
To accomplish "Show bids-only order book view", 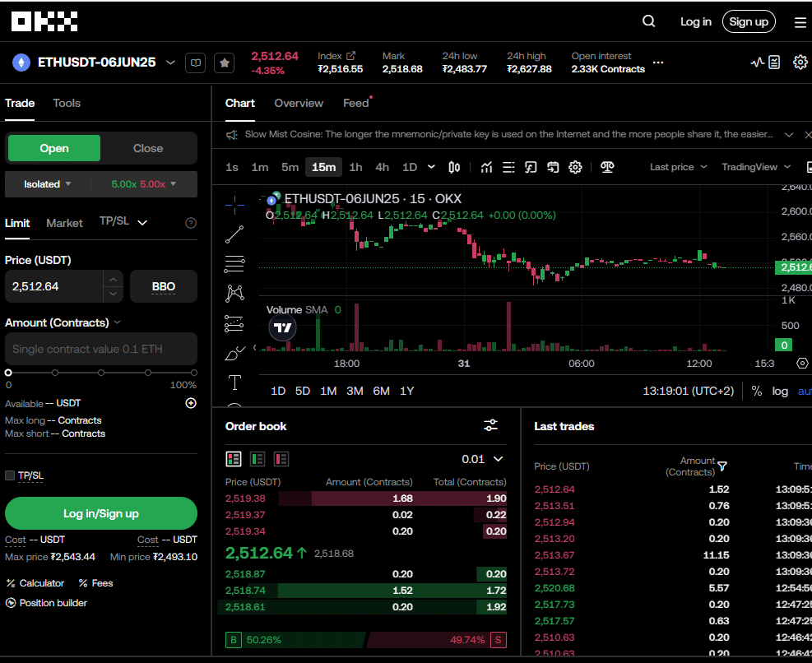I will (x=258, y=459).
